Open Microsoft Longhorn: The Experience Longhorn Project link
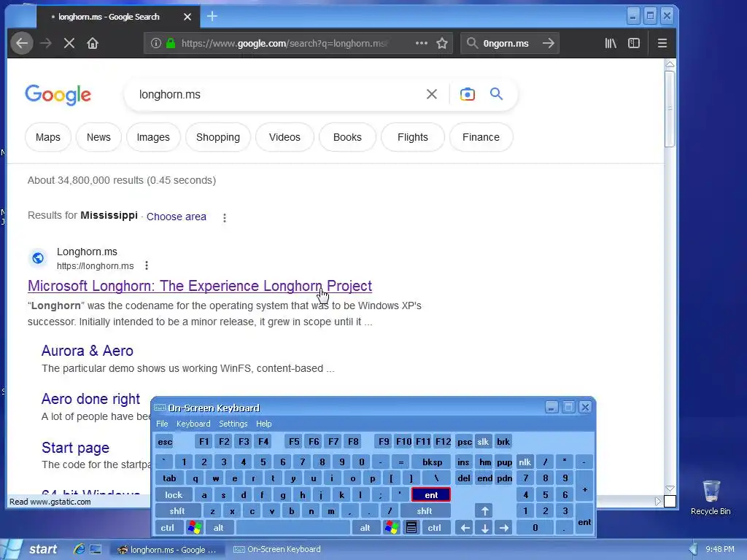This screenshot has height=560, width=747. pyautogui.click(x=200, y=286)
